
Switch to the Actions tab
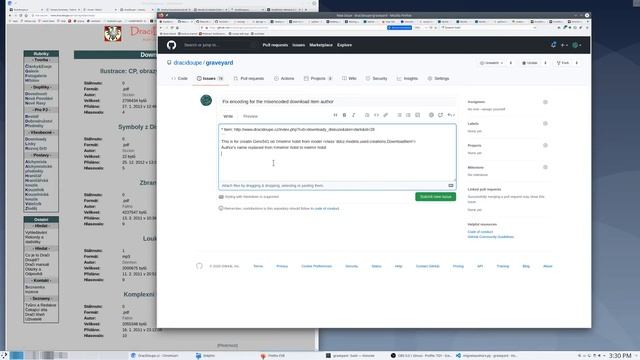pyautogui.click(x=284, y=78)
